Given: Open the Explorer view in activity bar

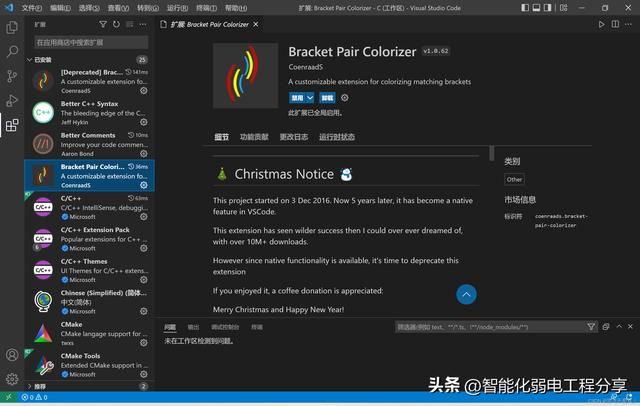Looking at the screenshot, I should pyautogui.click(x=11, y=27).
